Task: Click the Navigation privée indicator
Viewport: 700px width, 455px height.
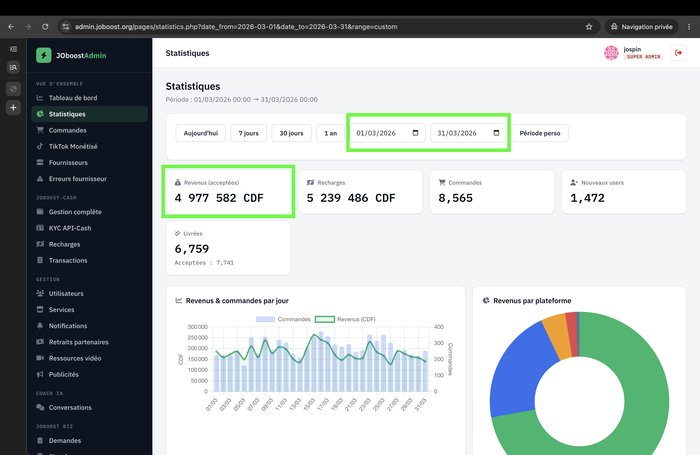Action: [641, 27]
